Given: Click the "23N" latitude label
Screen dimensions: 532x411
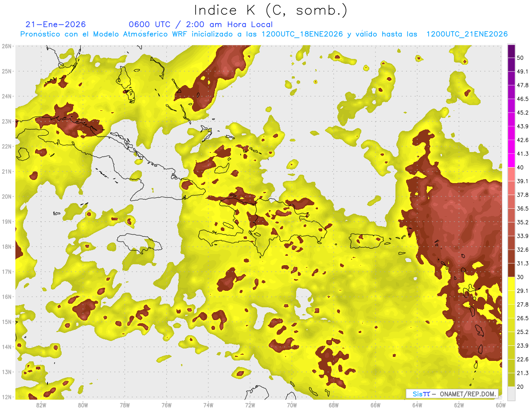Looking at the screenshot, I should click(6, 121).
